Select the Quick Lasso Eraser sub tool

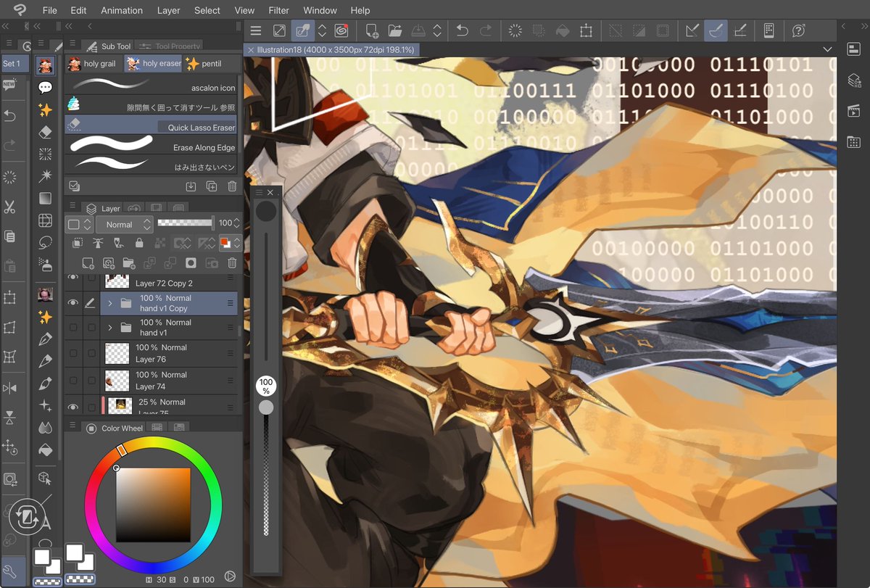[x=151, y=125]
